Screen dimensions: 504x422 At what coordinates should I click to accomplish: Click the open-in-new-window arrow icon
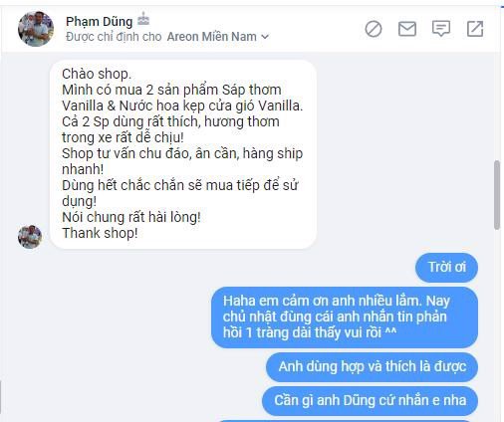(x=475, y=29)
